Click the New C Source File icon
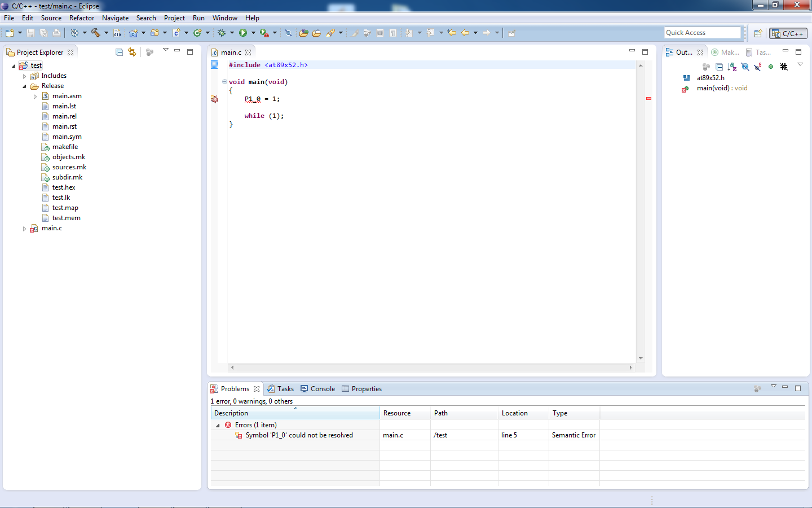The width and height of the screenshot is (812, 508). (176, 33)
